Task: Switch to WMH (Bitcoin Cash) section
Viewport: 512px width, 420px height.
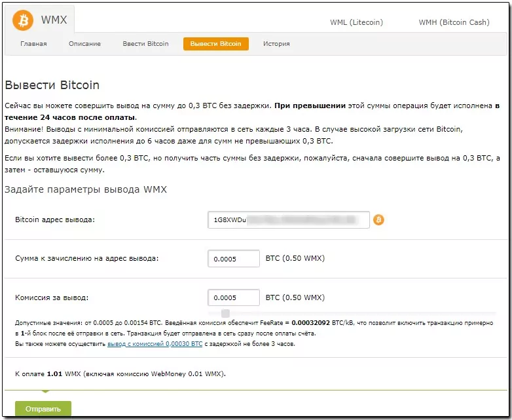Action: click(x=454, y=22)
